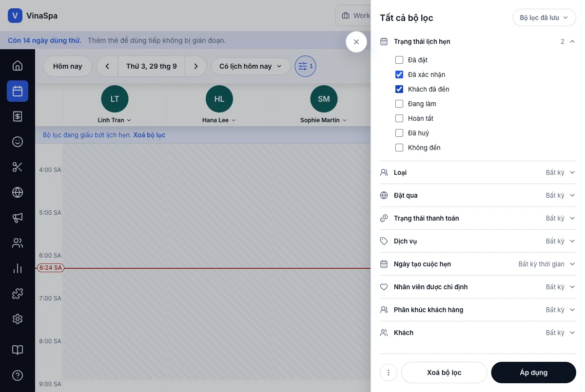Expand the Dịch vụ filter section
The width and height of the screenshot is (585, 392).
[x=478, y=241]
